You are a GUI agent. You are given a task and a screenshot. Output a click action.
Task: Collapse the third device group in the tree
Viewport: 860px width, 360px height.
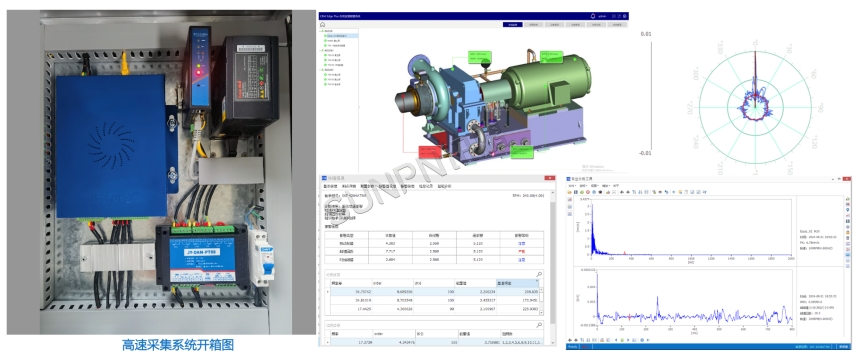tap(320, 70)
